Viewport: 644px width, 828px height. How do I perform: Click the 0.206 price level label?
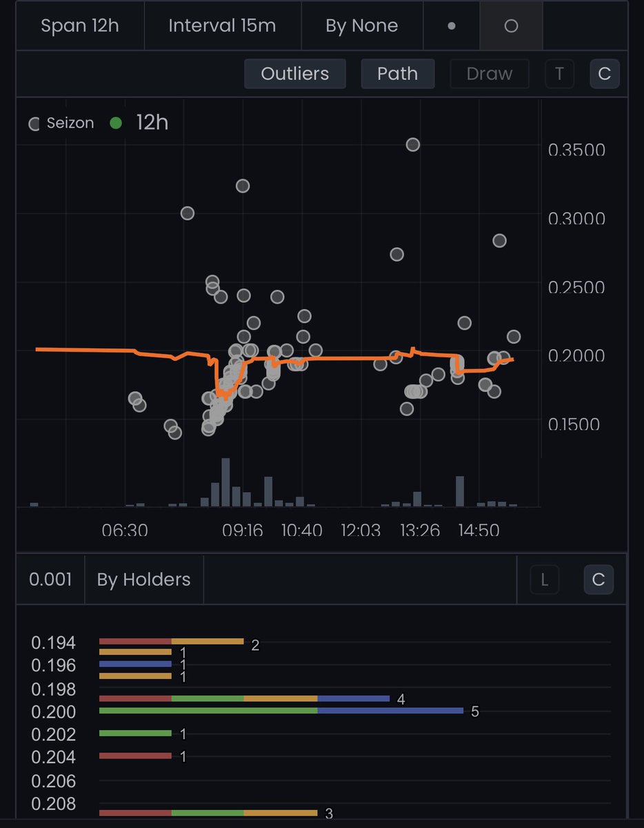pos(54,781)
